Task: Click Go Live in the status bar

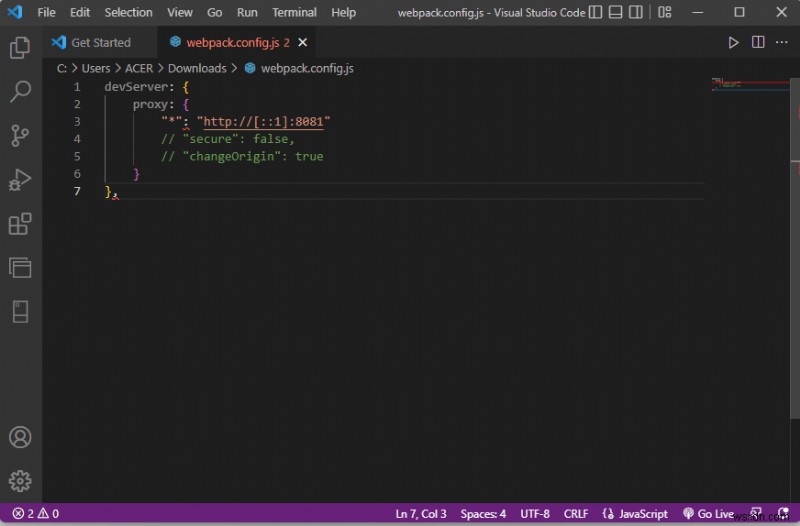Action: 708,514
